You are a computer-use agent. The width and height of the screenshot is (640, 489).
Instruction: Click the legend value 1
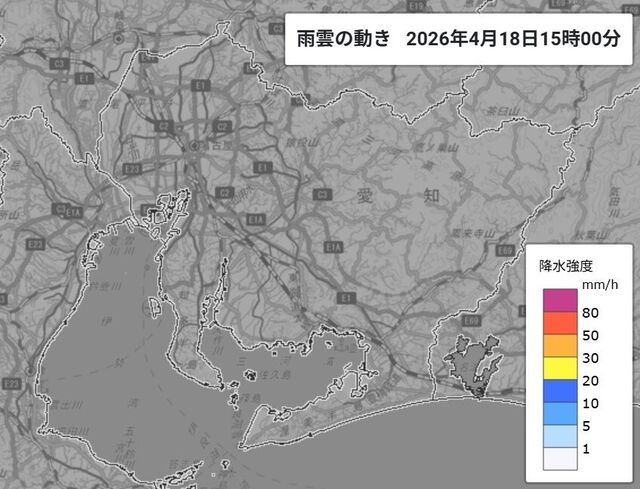point(587,449)
